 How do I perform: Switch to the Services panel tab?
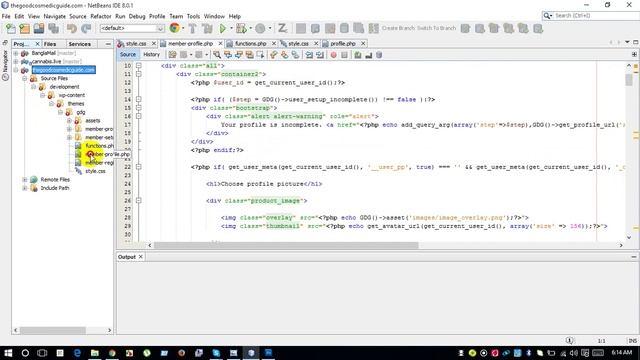point(80,44)
